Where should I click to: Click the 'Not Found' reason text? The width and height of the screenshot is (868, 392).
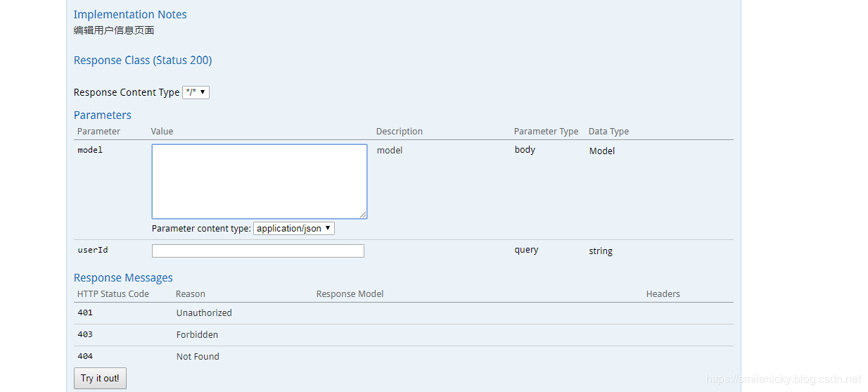point(198,357)
